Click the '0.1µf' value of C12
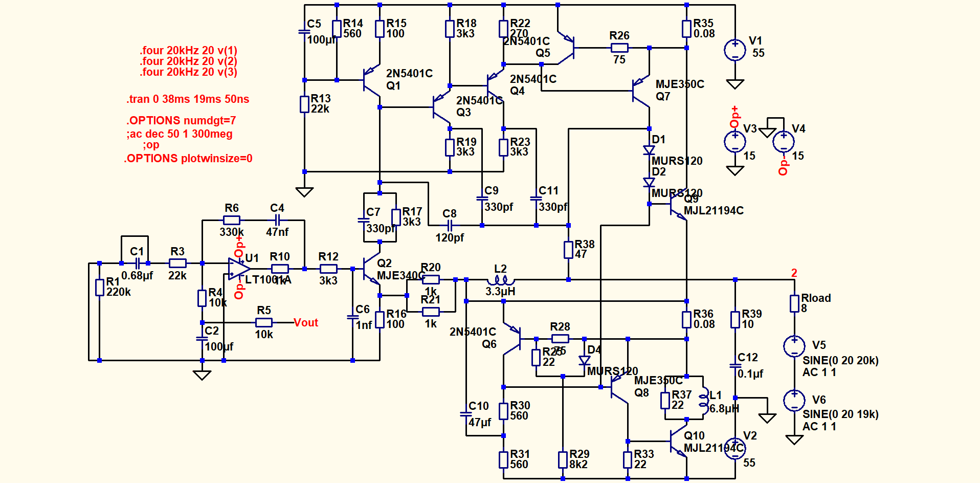980x483 pixels. point(750,374)
